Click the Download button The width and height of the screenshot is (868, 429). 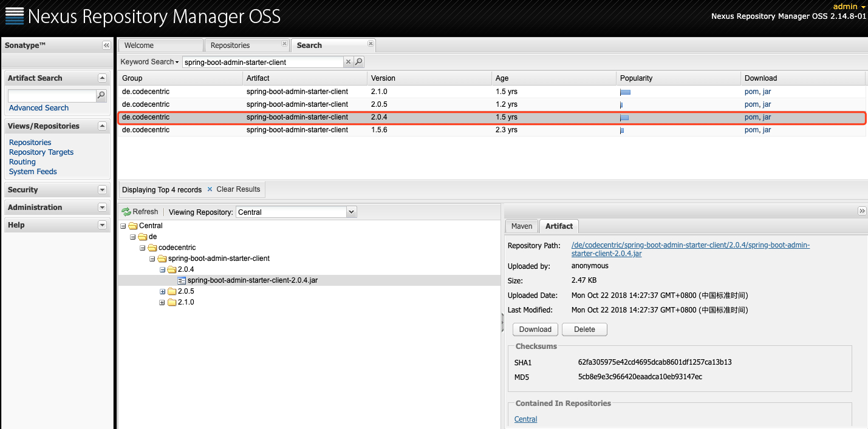pyautogui.click(x=535, y=329)
